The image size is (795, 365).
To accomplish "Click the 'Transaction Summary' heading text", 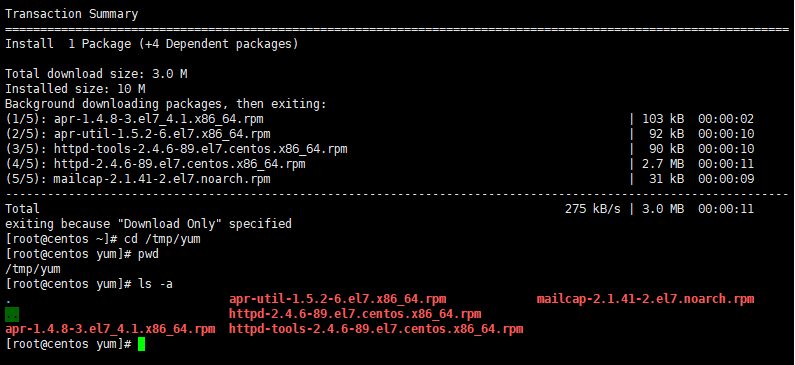I will tap(71, 14).
